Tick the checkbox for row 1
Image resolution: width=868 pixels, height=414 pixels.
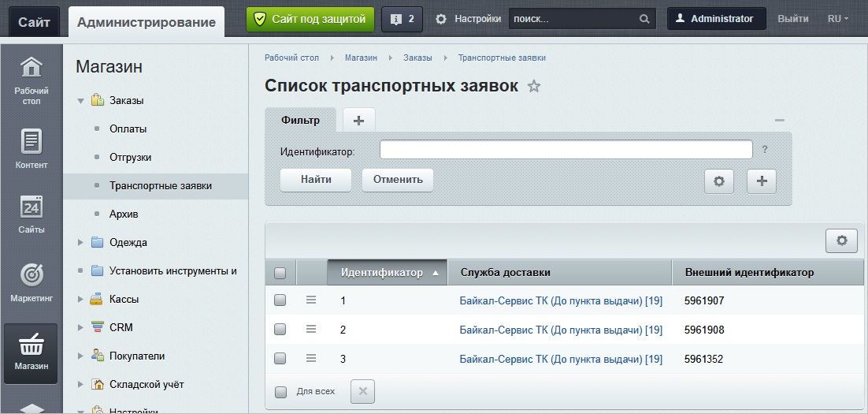[280, 300]
